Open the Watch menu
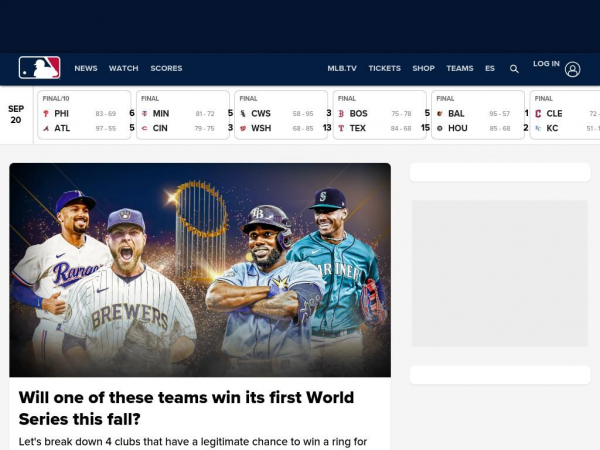Image resolution: width=600 pixels, height=450 pixels. 123,68
